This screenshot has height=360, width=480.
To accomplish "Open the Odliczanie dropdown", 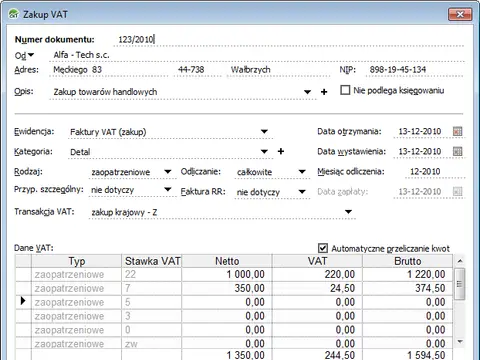I will (302, 172).
